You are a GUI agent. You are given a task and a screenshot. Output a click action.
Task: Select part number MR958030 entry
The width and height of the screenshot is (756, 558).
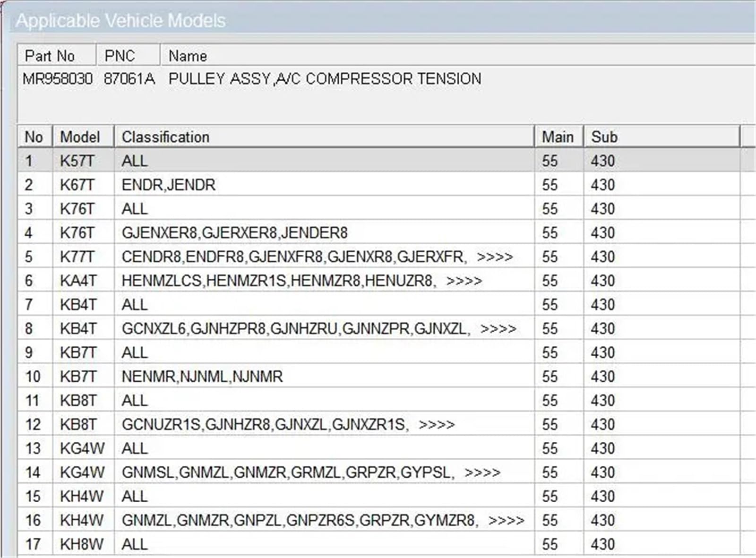point(58,78)
